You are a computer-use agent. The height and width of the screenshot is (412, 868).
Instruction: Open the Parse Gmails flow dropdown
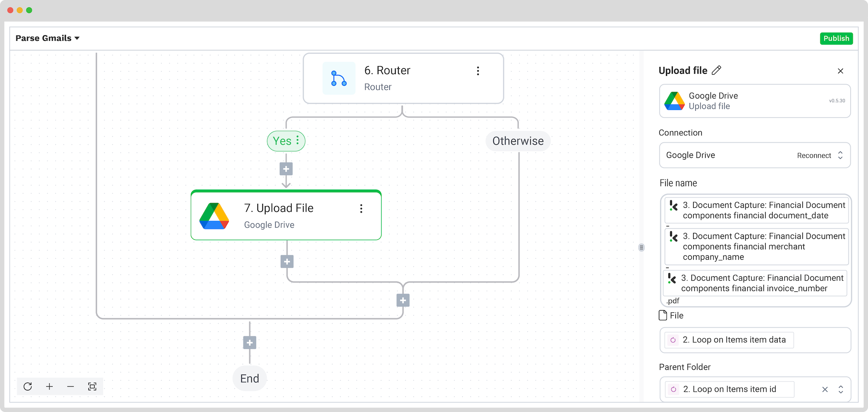[47, 38]
